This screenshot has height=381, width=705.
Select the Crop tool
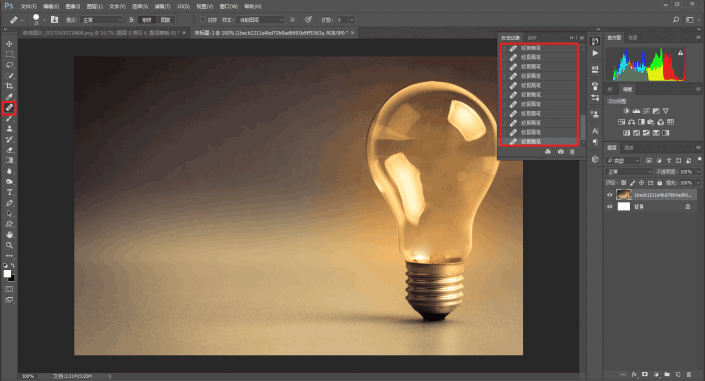pyautogui.click(x=9, y=86)
